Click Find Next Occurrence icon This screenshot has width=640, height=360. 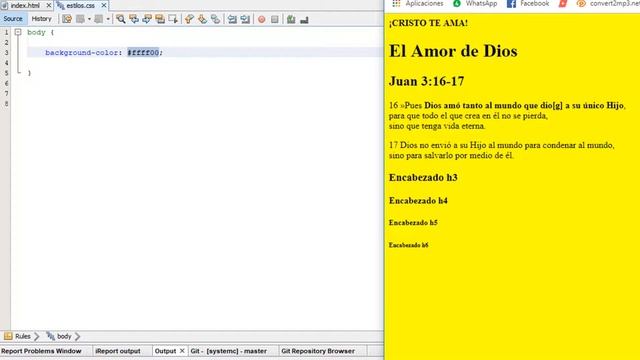147,19
